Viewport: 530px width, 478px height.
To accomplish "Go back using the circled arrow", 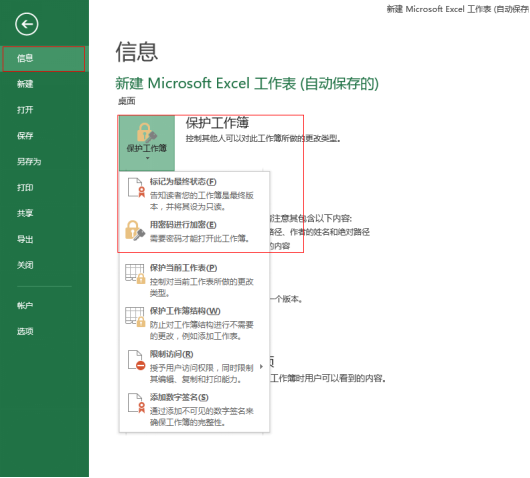I will 26,24.
